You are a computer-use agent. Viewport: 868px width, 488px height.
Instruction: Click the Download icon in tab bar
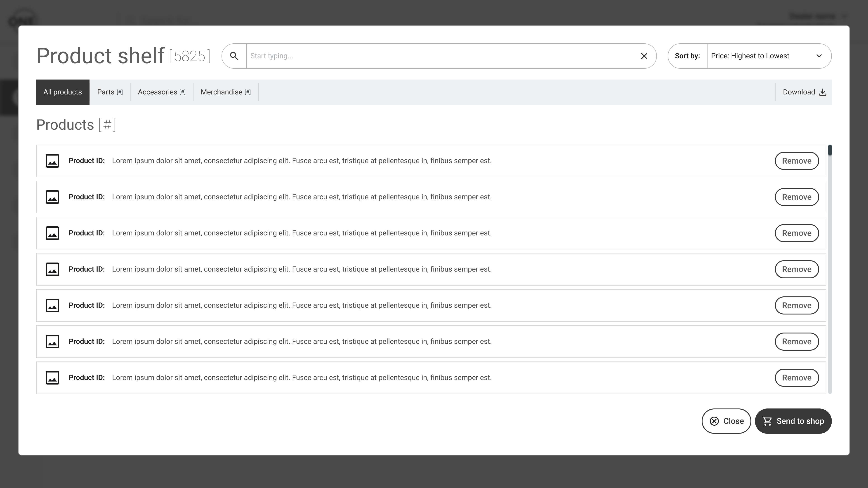pos(823,92)
